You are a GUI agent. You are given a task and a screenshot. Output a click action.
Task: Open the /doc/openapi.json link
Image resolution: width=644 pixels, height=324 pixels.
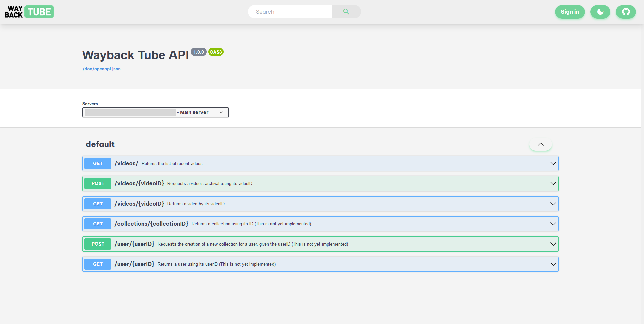coord(101,69)
